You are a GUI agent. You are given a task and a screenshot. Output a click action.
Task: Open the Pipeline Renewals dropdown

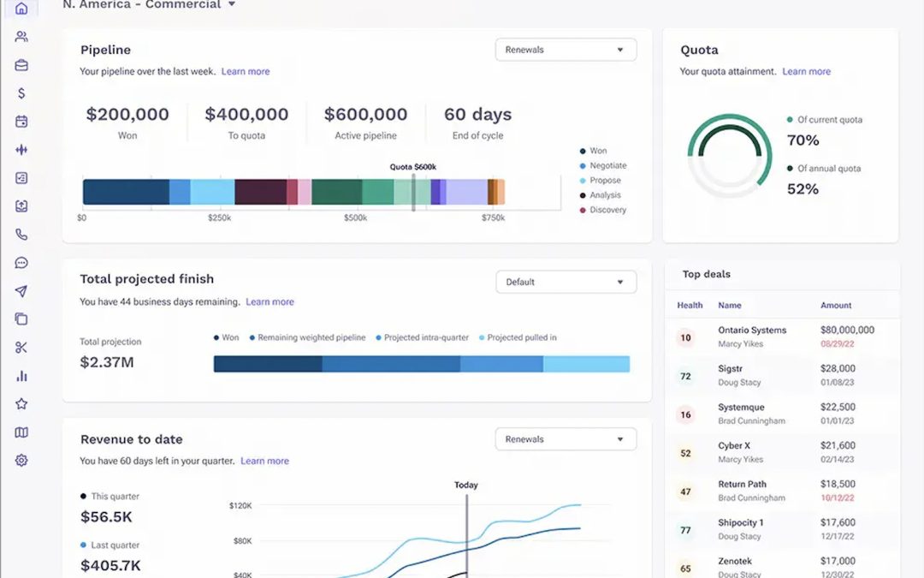click(x=566, y=50)
